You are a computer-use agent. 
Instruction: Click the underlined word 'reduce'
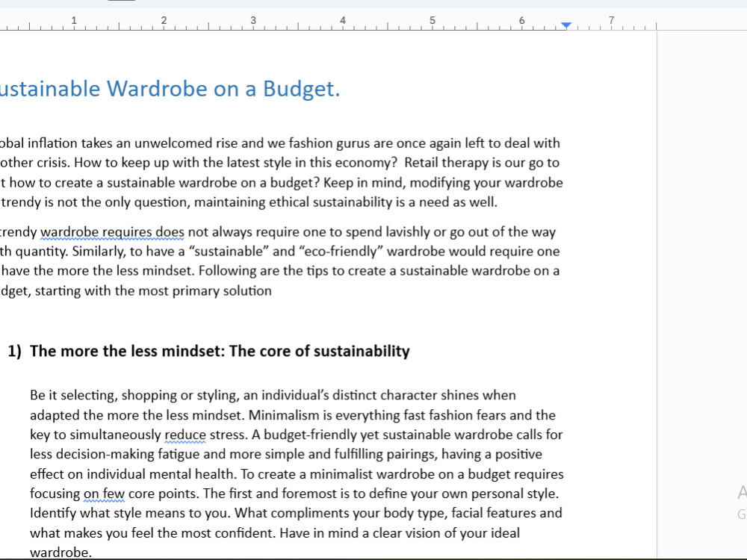tap(185, 435)
